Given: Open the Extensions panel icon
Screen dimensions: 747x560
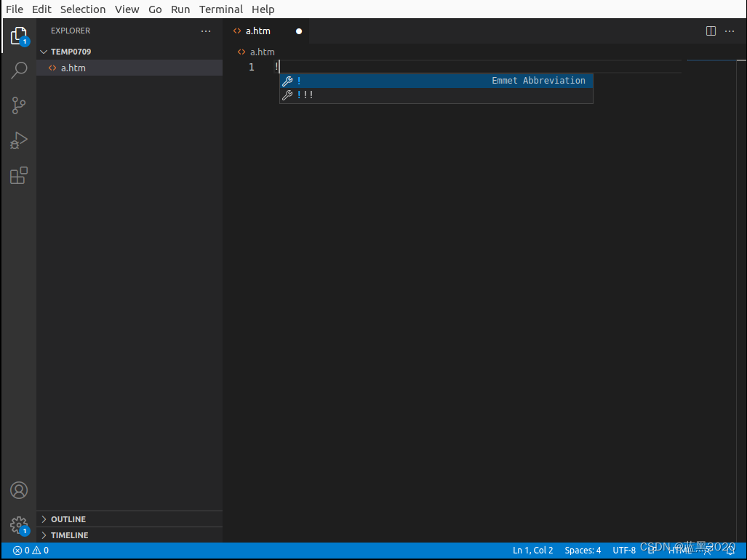Looking at the screenshot, I should point(18,175).
